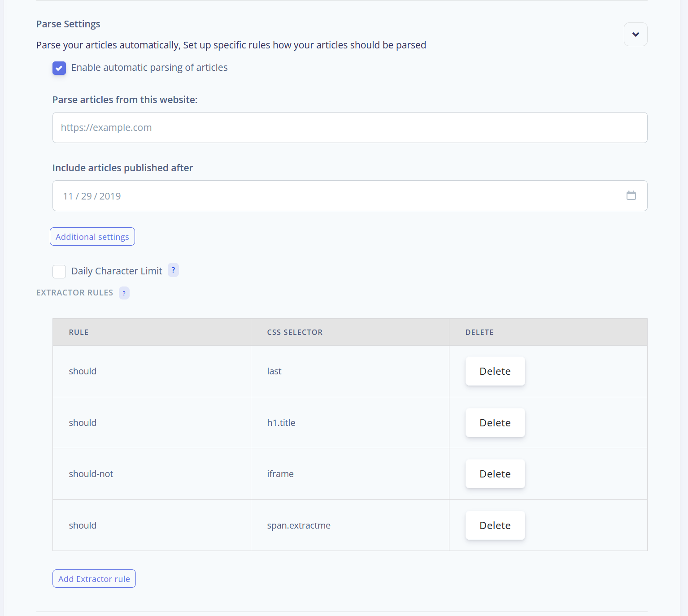Viewport: 688px width, 616px height.
Task: Enable the Daily Character Limit checkbox
Action: coord(59,272)
